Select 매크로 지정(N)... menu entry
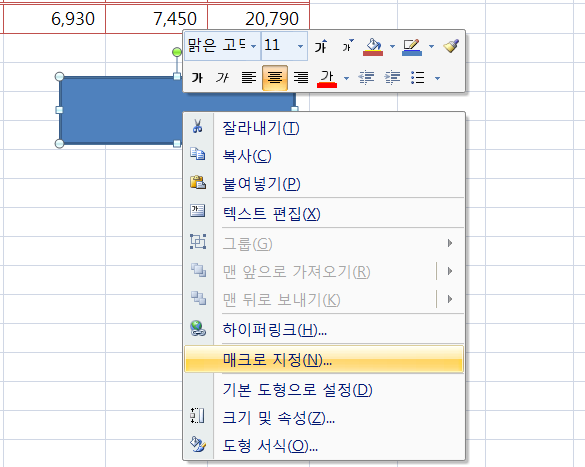The height and width of the screenshot is (467, 585). 324,360
